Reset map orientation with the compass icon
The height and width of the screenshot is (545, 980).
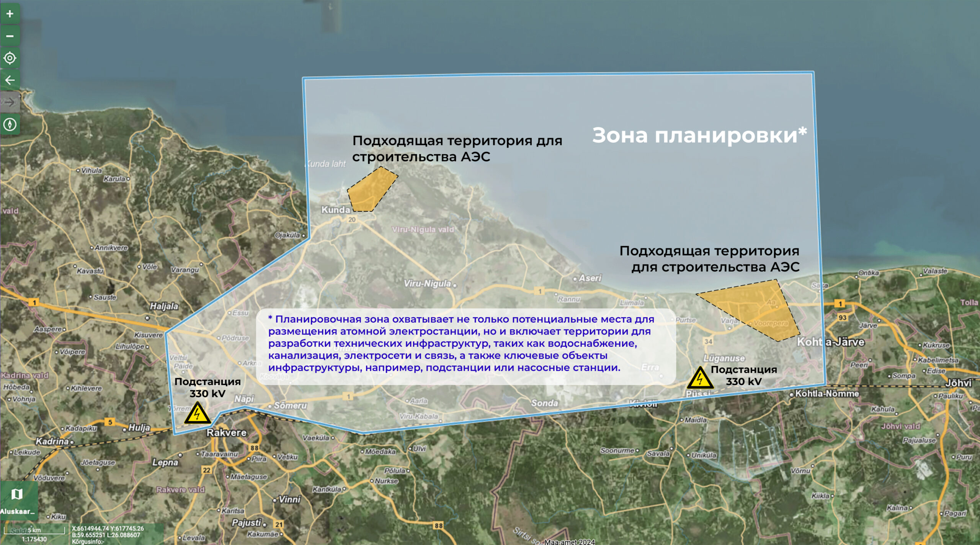pyautogui.click(x=10, y=124)
